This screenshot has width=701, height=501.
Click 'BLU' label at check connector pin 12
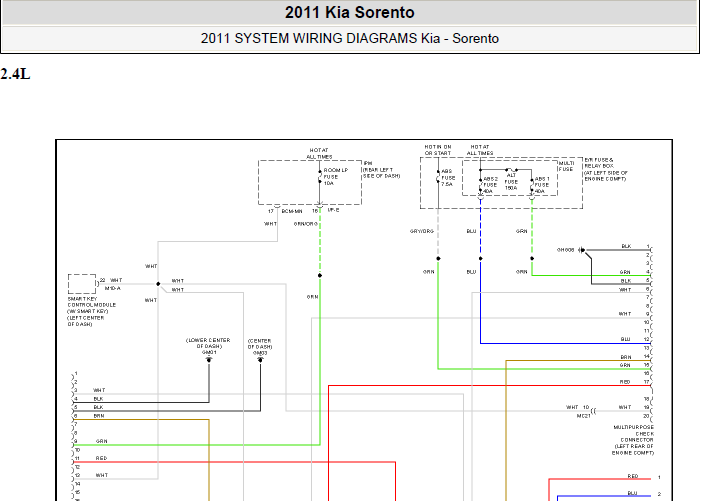coord(625,339)
